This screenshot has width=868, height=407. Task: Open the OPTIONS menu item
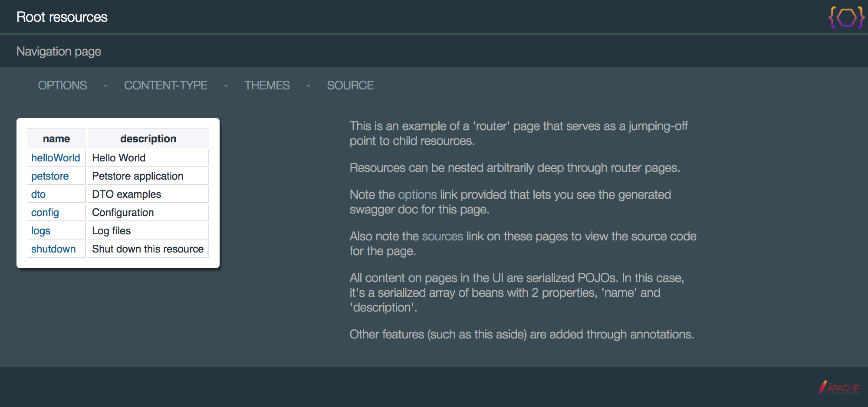tap(62, 85)
